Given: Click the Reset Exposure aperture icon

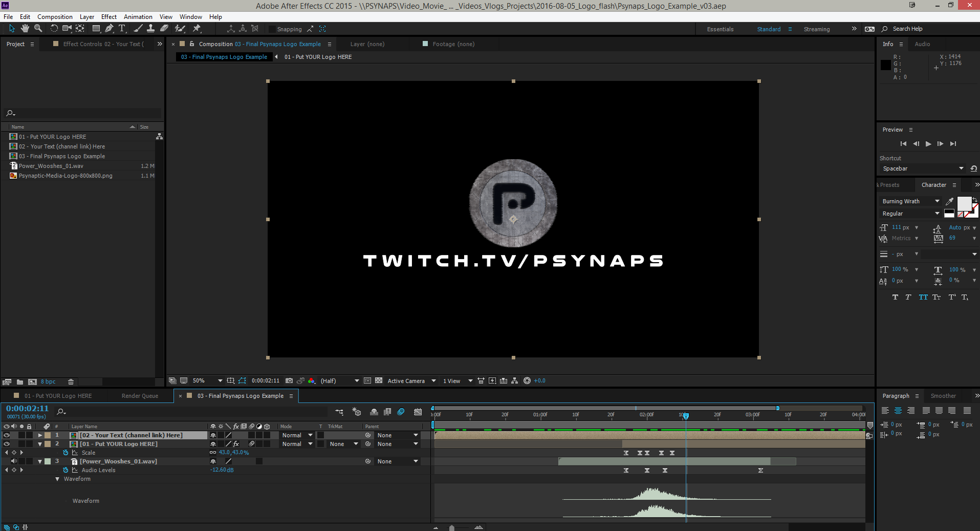Looking at the screenshot, I should [527, 380].
